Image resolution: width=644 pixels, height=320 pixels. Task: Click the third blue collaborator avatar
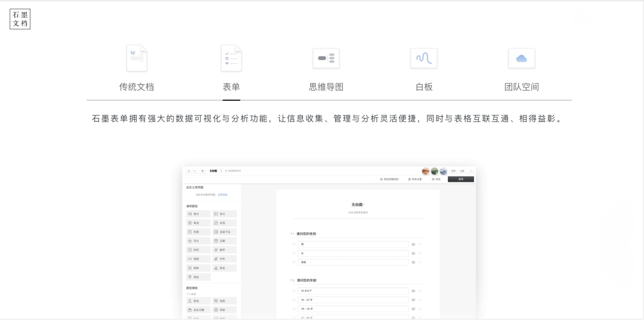pos(443,171)
